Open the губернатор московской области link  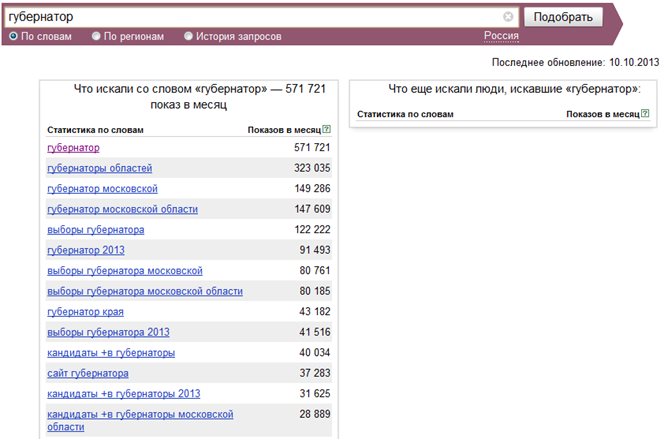pos(123,209)
